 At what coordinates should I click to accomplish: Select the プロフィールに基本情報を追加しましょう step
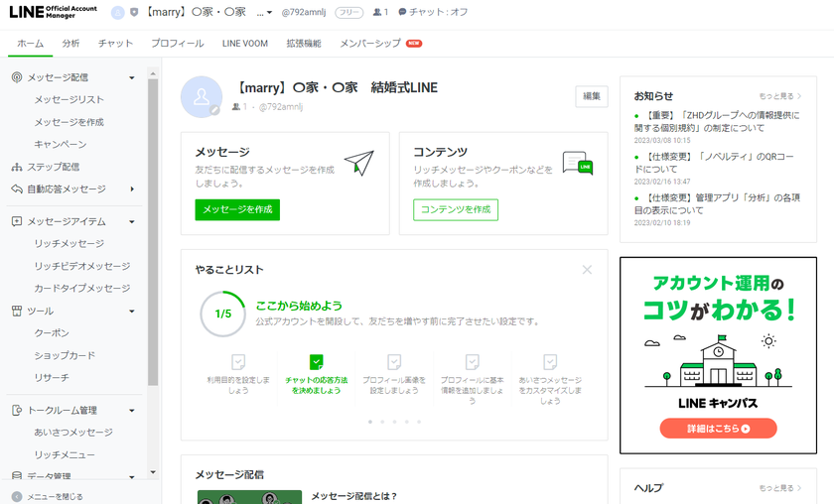[472, 379]
